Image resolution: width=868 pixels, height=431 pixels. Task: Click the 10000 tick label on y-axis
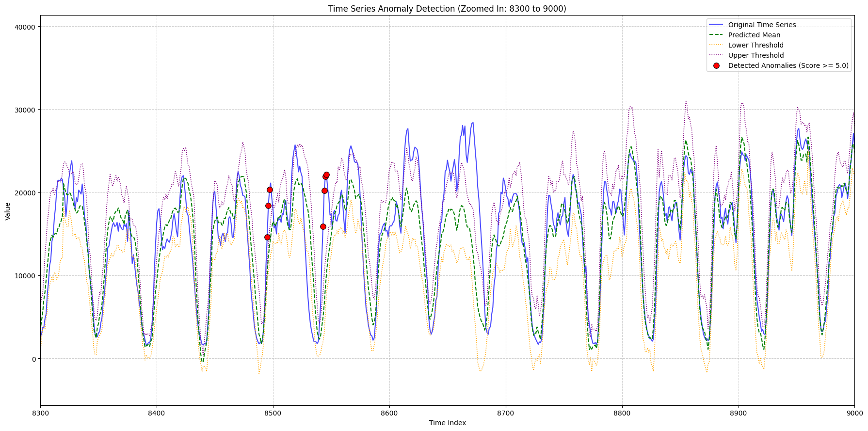point(26,276)
